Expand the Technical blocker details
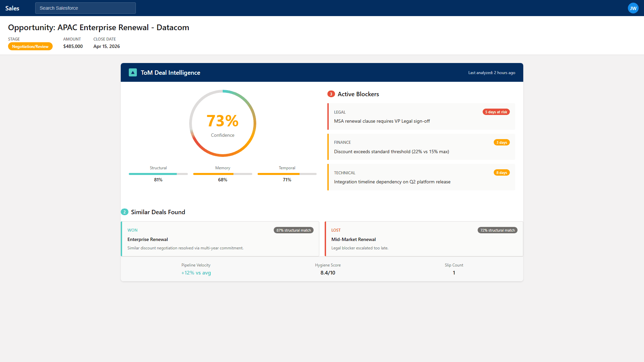This screenshot has height=362, width=644. pos(421,177)
